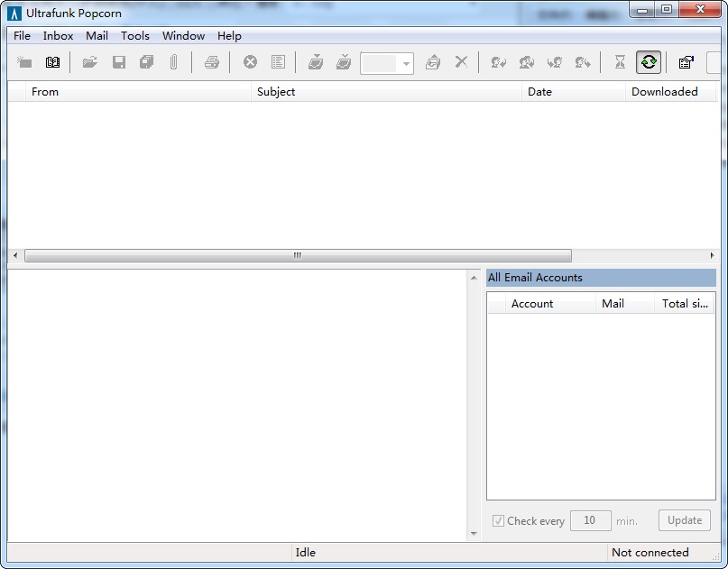Screen dimensions: 728x569
Task: Open the Address Book icon
Action: (x=52, y=61)
